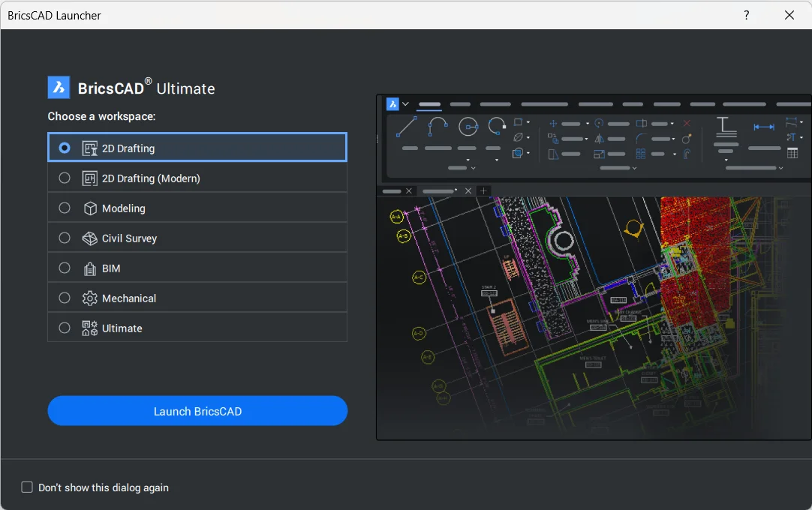This screenshot has height=510, width=812.
Task: Click the Modeling cube icon
Action: [90, 208]
